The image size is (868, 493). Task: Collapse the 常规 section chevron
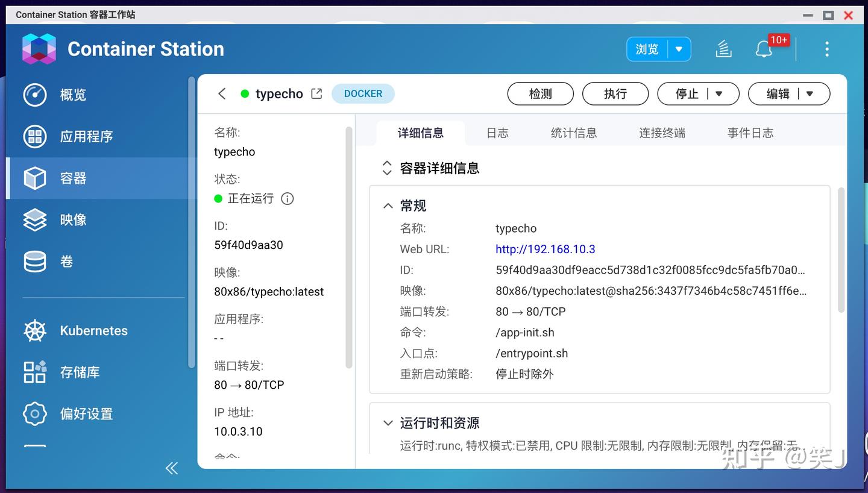388,205
